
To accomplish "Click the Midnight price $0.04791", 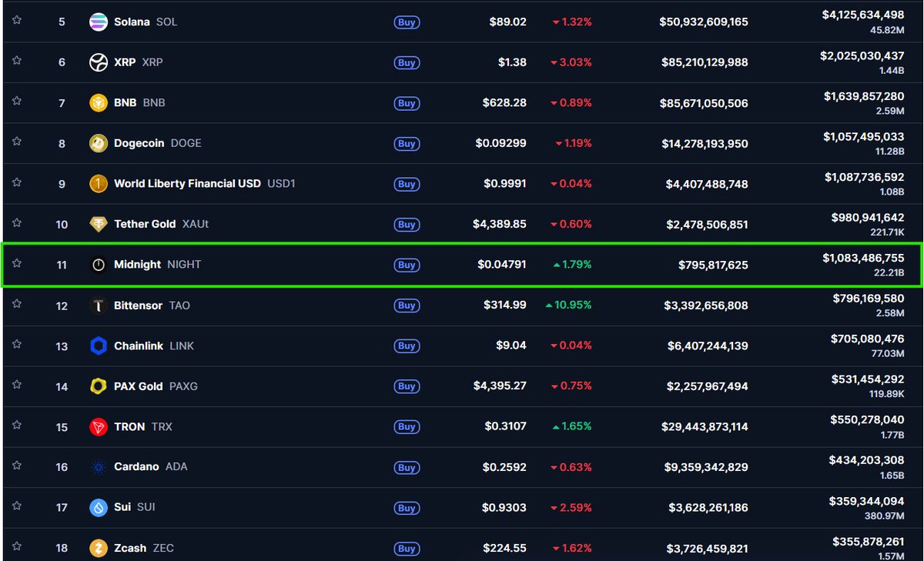I will click(502, 265).
